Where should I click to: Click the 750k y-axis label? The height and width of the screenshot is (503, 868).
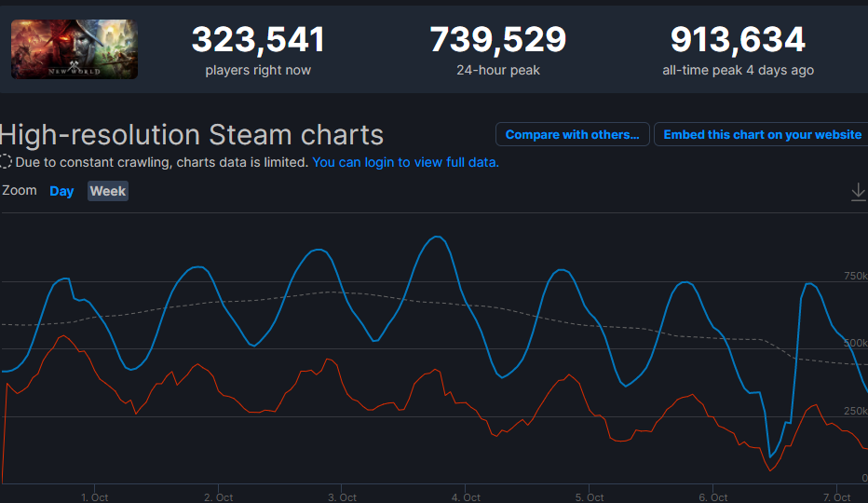tap(855, 276)
